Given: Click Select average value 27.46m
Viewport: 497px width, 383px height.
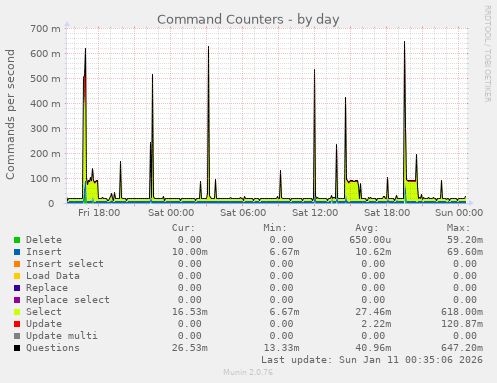Looking at the screenshot, I should [x=373, y=312].
